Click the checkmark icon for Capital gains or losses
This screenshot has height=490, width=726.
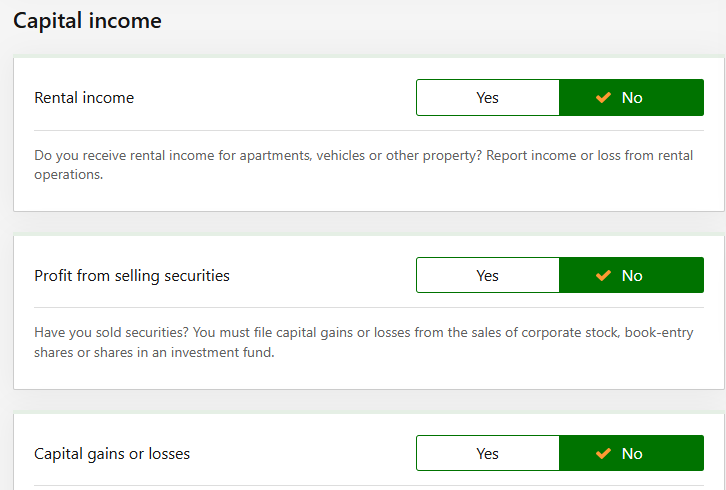(603, 454)
